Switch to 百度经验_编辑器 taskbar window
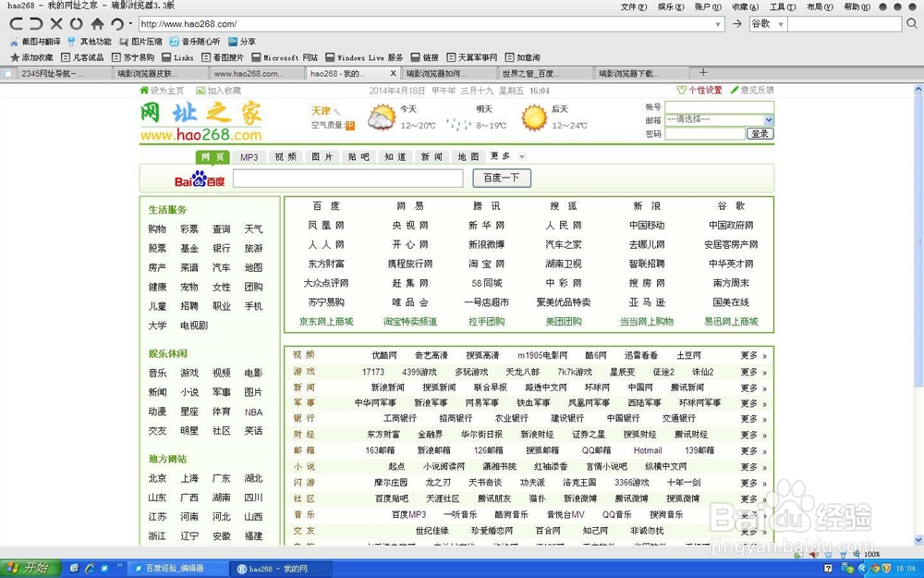 [176, 569]
